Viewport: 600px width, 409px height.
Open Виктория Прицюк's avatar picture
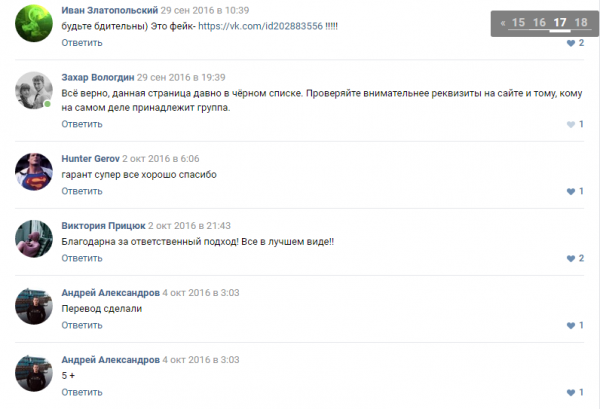(34, 239)
